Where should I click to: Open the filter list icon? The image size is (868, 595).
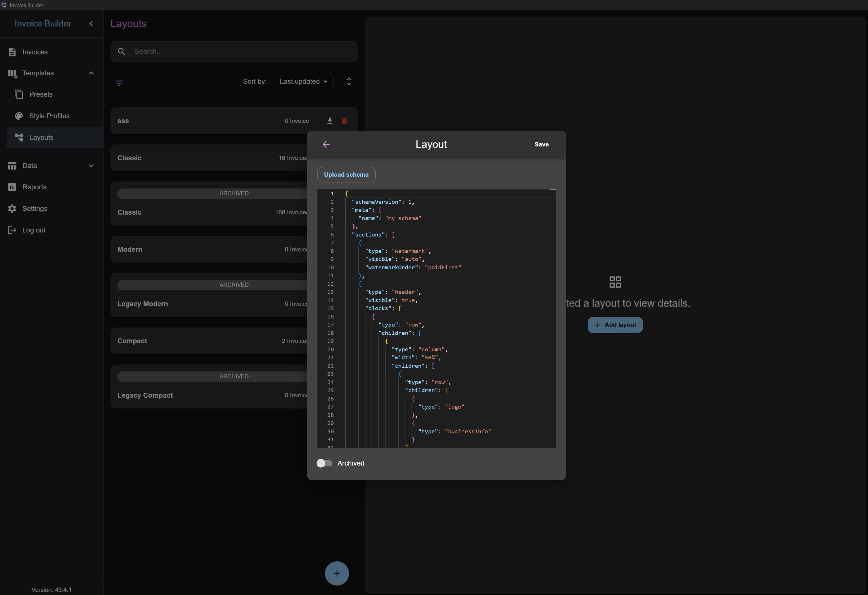pyautogui.click(x=119, y=83)
